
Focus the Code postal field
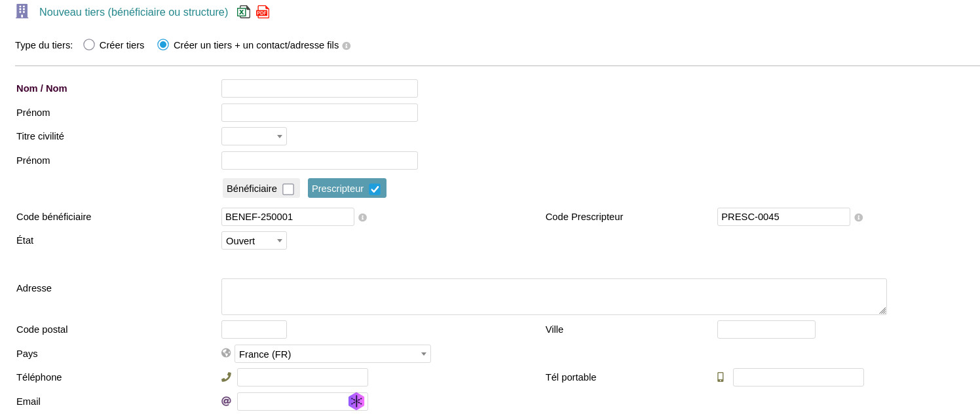pos(254,329)
